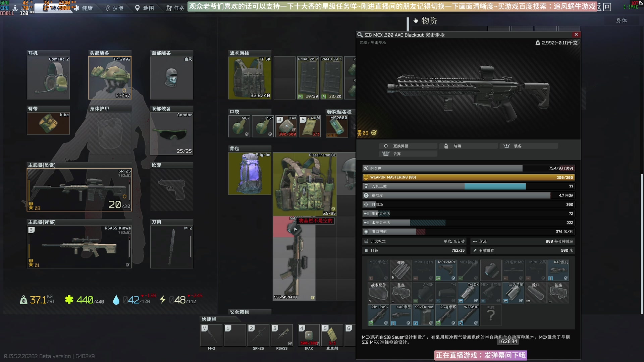Open the 任务 (Tasks) tab

coord(175,8)
